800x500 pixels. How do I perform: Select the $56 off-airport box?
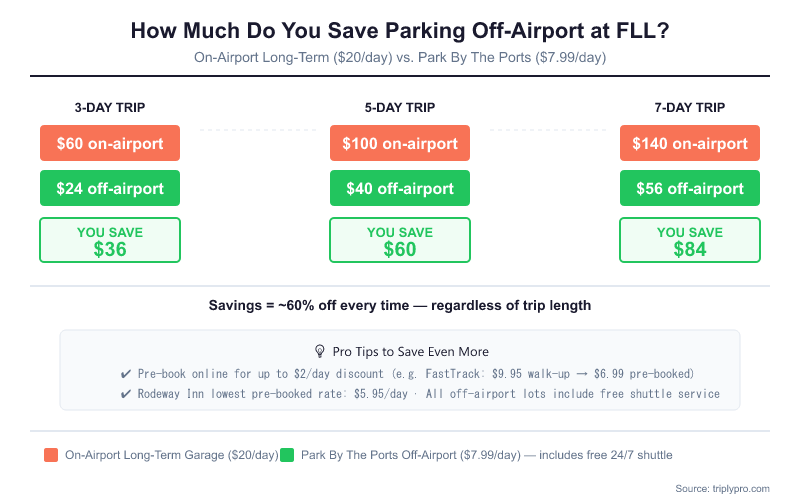coord(690,188)
